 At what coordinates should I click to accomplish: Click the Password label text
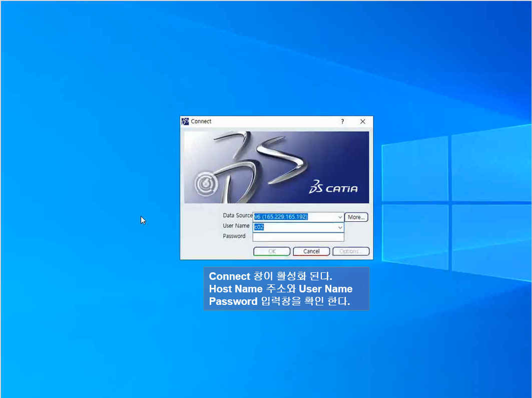(234, 236)
